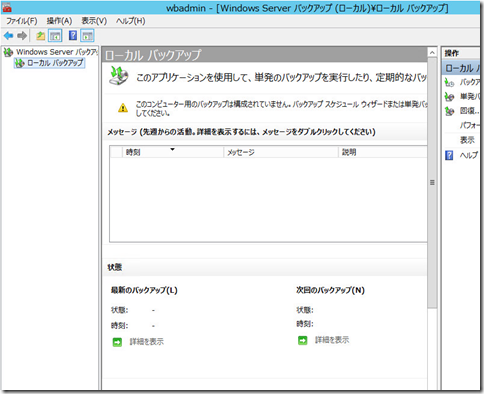Click the 次回のバックアップ(N) heading
Screen dimensions: 484x394
pyautogui.click(x=330, y=290)
